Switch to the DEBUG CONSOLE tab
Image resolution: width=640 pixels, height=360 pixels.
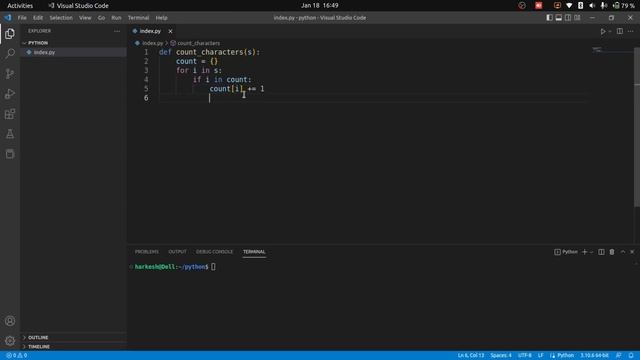pos(214,252)
